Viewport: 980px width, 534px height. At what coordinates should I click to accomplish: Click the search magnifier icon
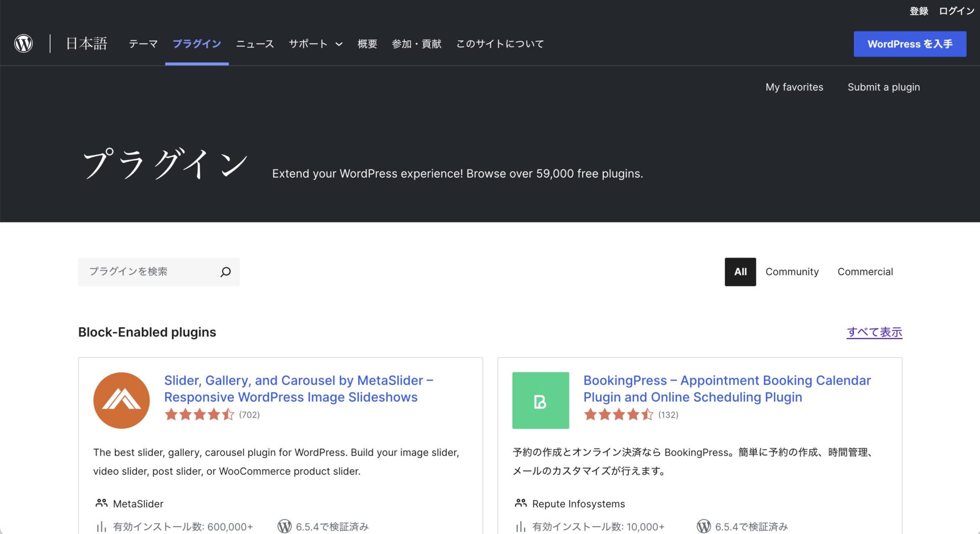225,272
